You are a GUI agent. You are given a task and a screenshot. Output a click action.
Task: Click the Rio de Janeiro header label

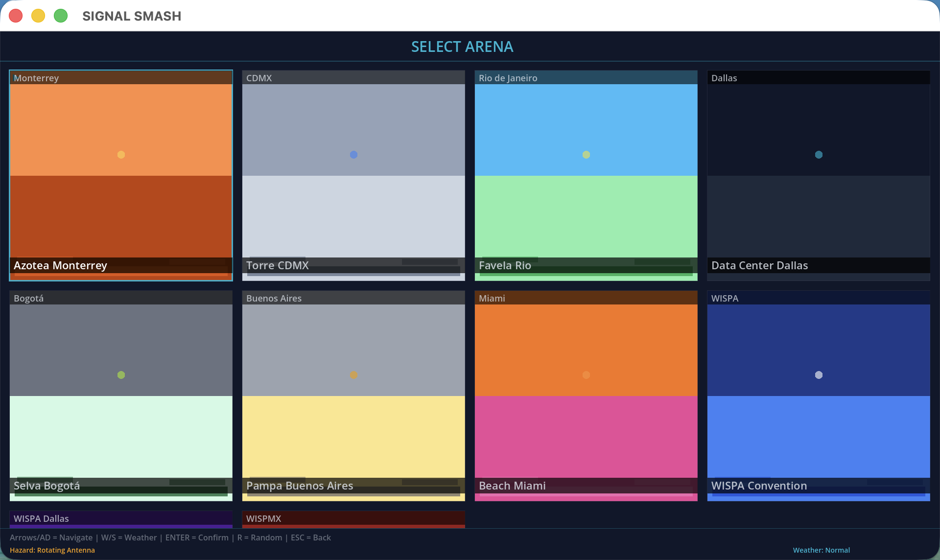pyautogui.click(x=508, y=78)
